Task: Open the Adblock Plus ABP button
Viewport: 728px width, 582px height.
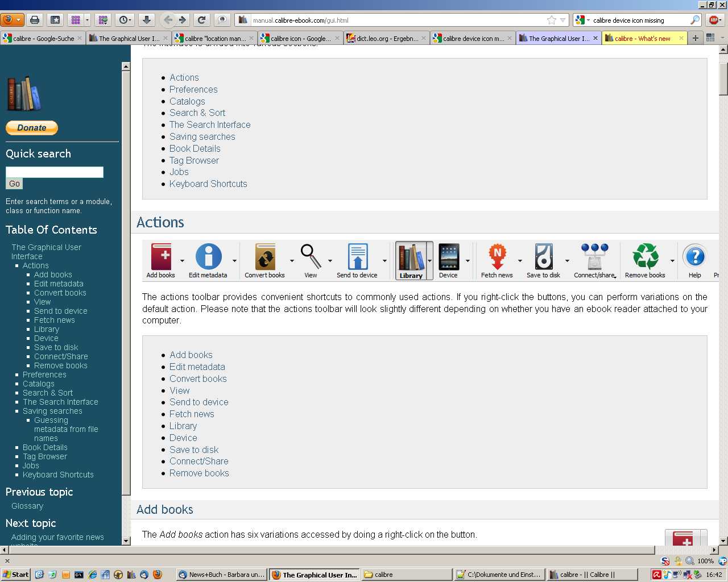Action: (x=714, y=20)
